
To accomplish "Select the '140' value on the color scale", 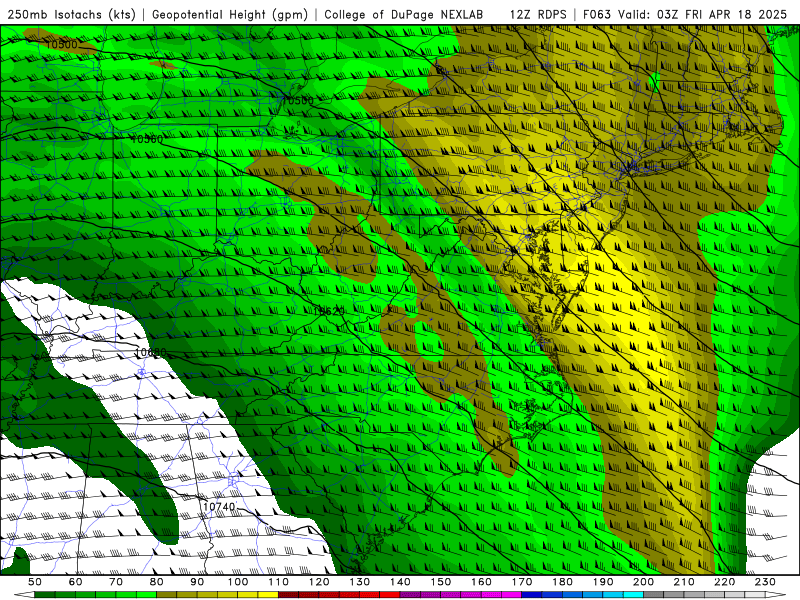I will (400, 582).
